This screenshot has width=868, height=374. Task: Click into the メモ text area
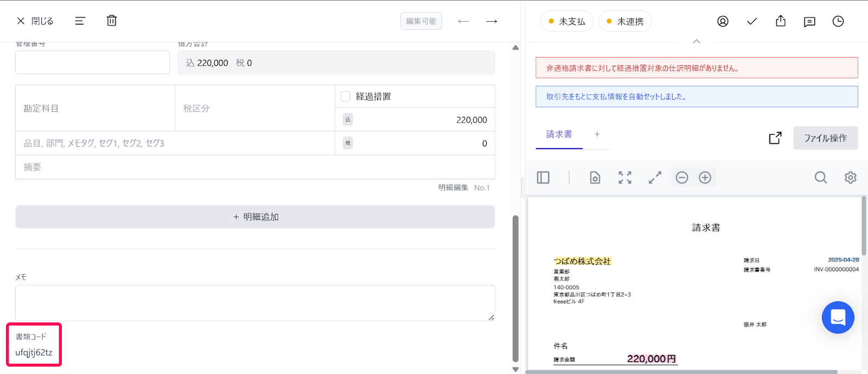pyautogui.click(x=255, y=302)
